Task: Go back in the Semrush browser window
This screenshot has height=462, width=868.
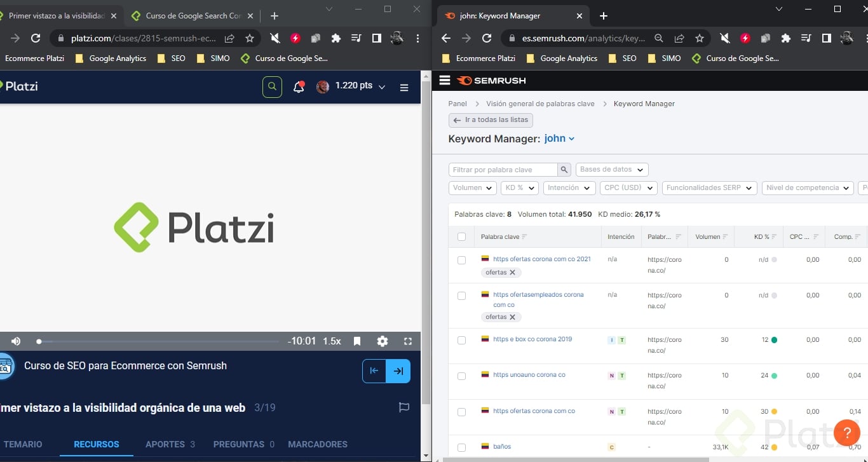Action: (x=446, y=38)
